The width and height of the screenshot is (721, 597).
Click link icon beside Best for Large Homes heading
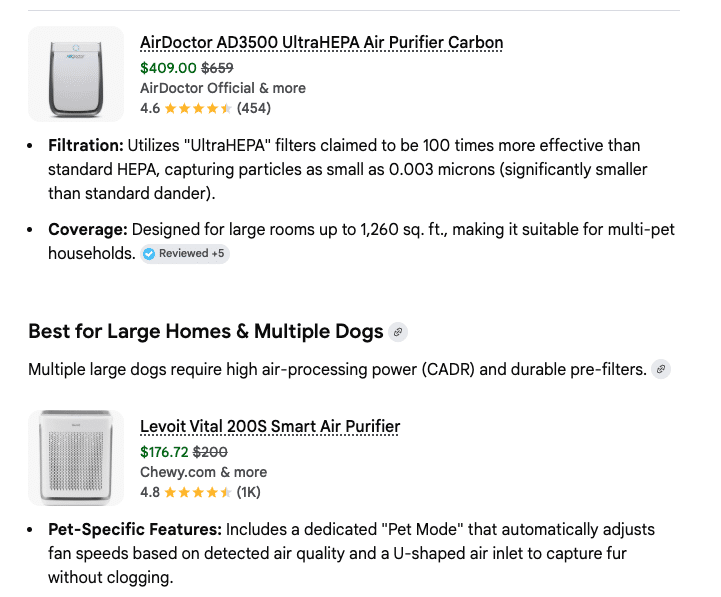click(398, 332)
